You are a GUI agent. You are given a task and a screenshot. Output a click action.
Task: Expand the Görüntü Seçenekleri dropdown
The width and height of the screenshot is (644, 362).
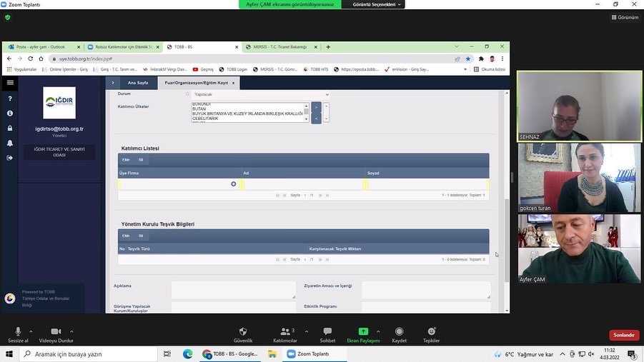click(x=377, y=4)
